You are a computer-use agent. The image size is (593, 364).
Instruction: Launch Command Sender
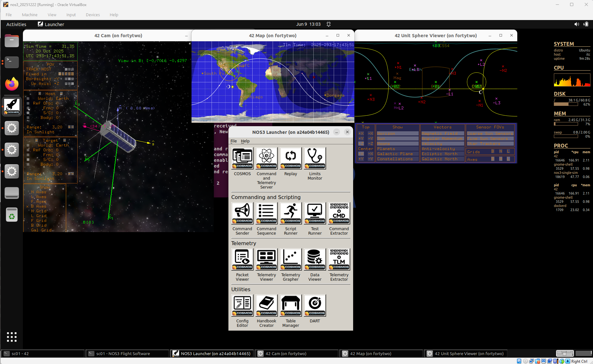[x=242, y=213]
